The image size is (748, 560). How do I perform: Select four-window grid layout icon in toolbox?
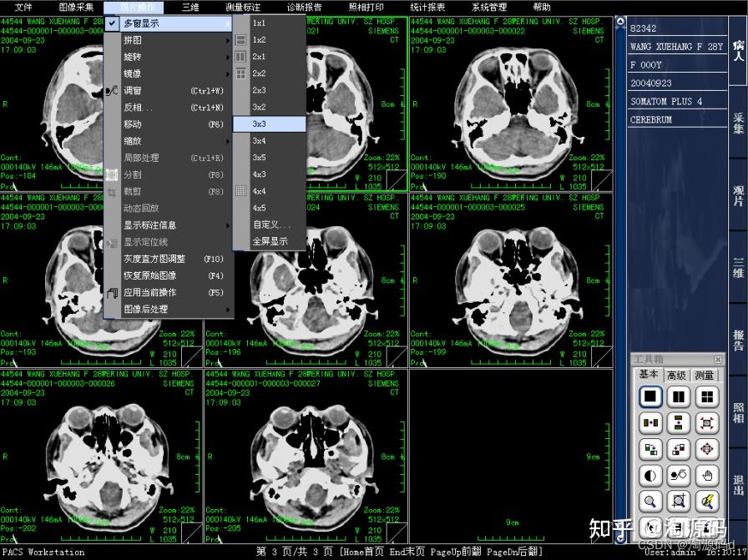pyautogui.click(x=706, y=397)
